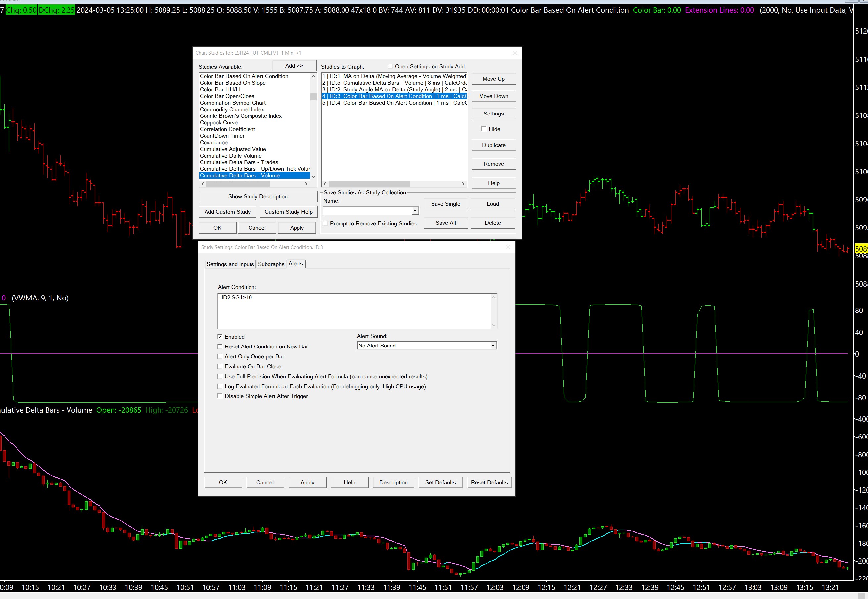This screenshot has height=599, width=868.
Task: Switch to the Subgraphs tab
Action: [271, 264]
